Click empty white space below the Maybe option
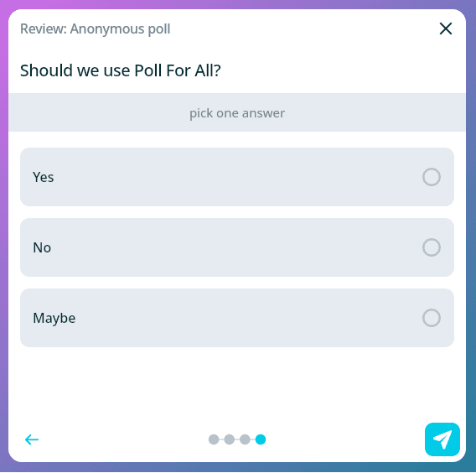Viewport: 476px width, 473px height. [x=237, y=384]
